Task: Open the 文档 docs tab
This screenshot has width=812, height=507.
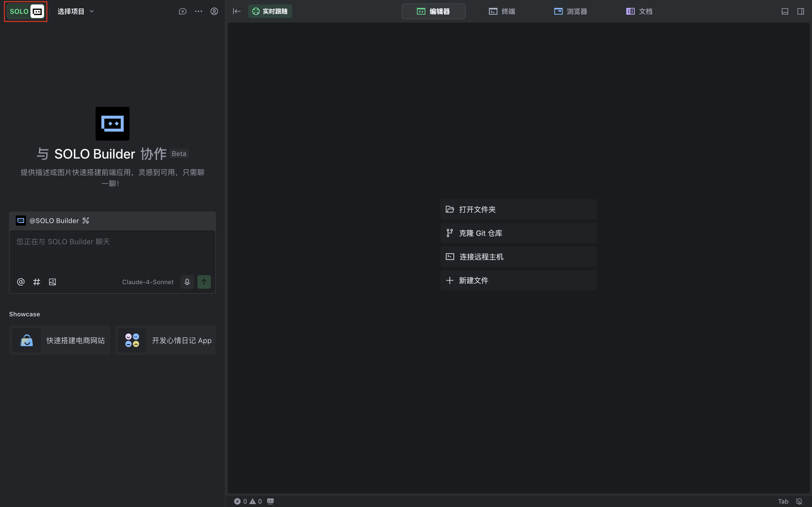Action: (x=639, y=11)
